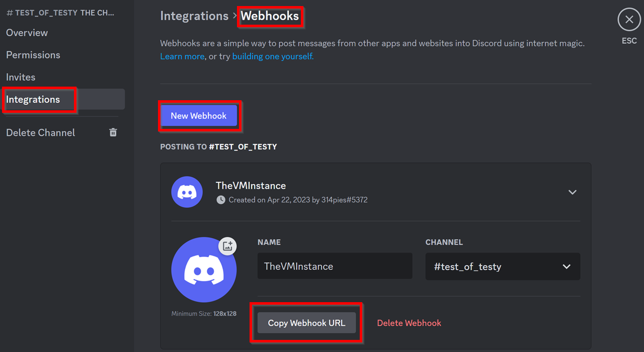Click the # TEST_OF_TESTY sidebar header

coord(60,13)
